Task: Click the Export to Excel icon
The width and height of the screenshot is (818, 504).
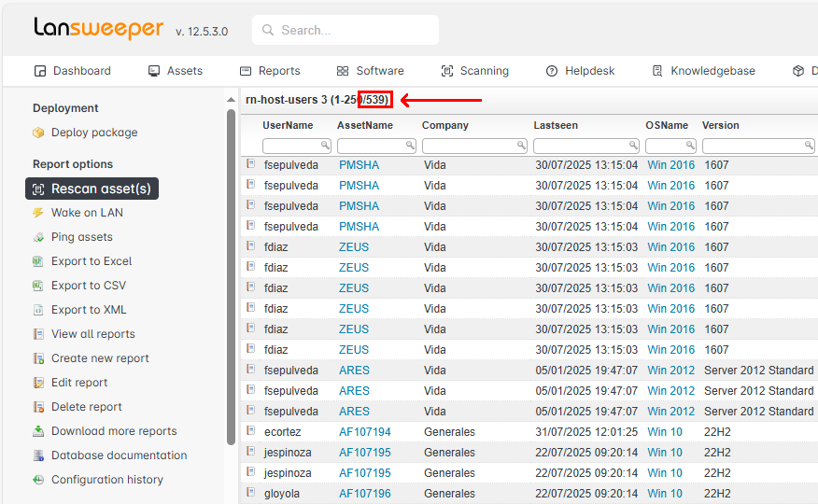Action: (38, 261)
